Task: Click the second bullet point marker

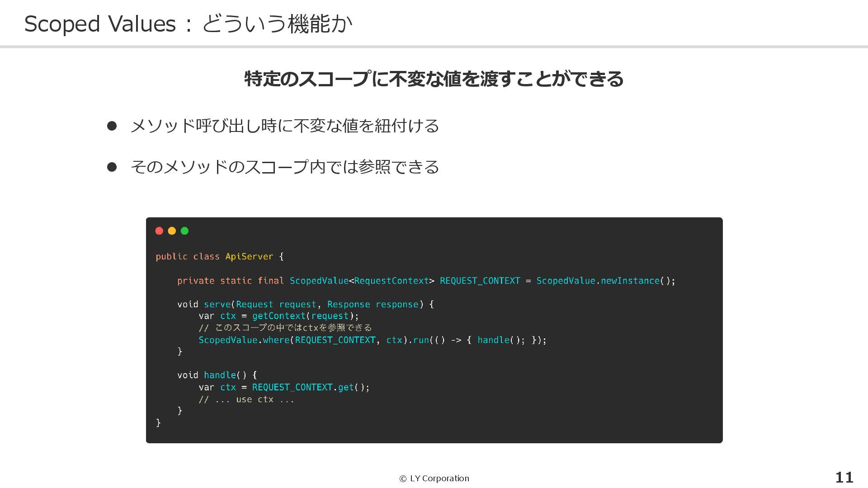Action: click(x=112, y=167)
